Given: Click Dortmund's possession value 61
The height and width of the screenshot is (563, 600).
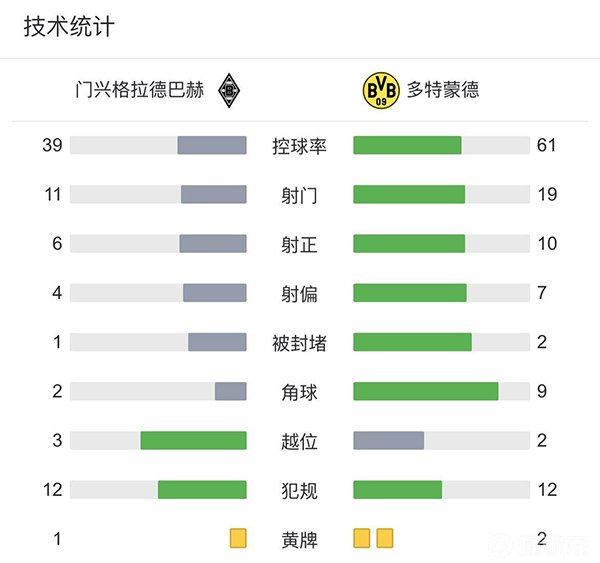Looking at the screenshot, I should click(546, 146).
